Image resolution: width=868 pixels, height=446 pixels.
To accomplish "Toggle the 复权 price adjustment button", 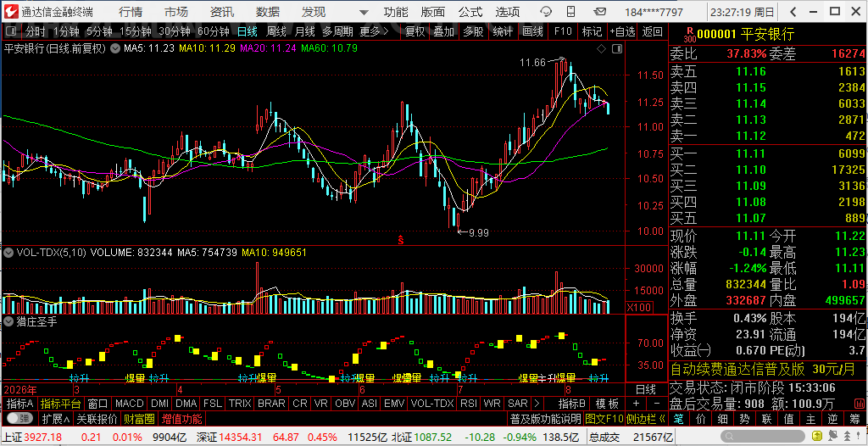I will pos(415,31).
